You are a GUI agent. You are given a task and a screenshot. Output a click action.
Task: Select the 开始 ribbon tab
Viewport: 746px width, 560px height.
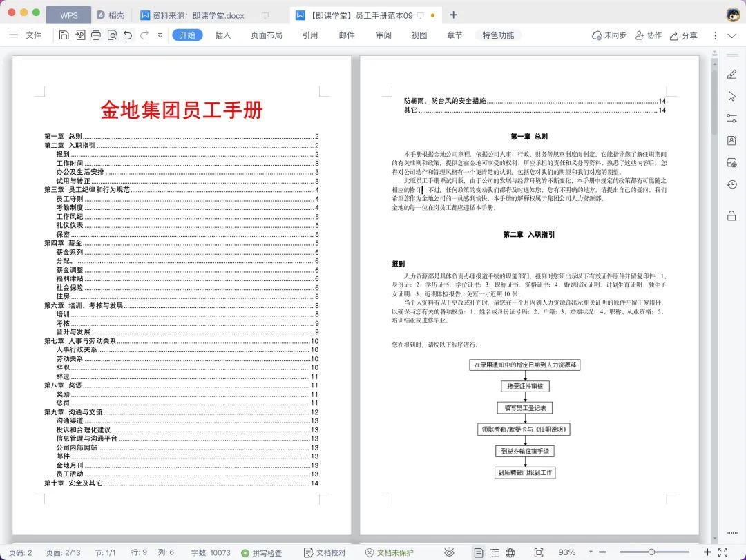(x=187, y=35)
